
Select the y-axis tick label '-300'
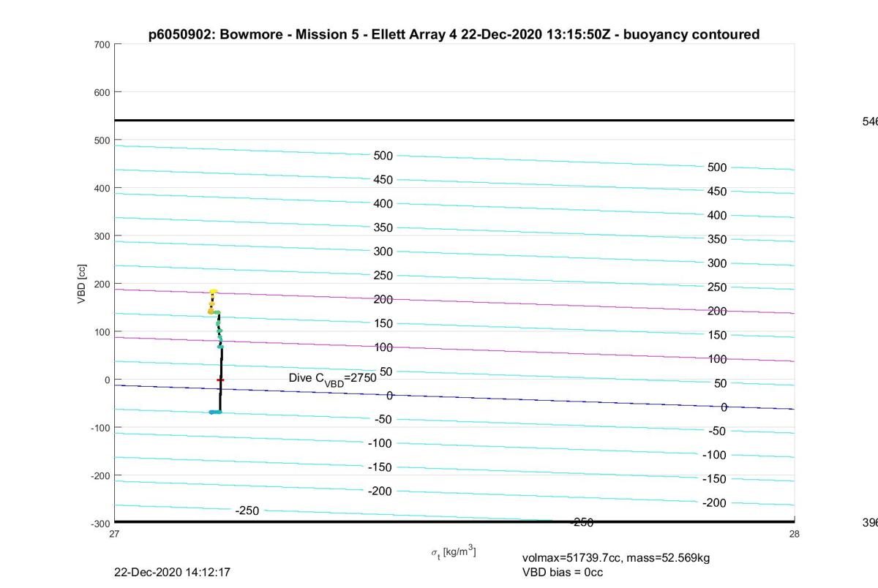click(100, 524)
